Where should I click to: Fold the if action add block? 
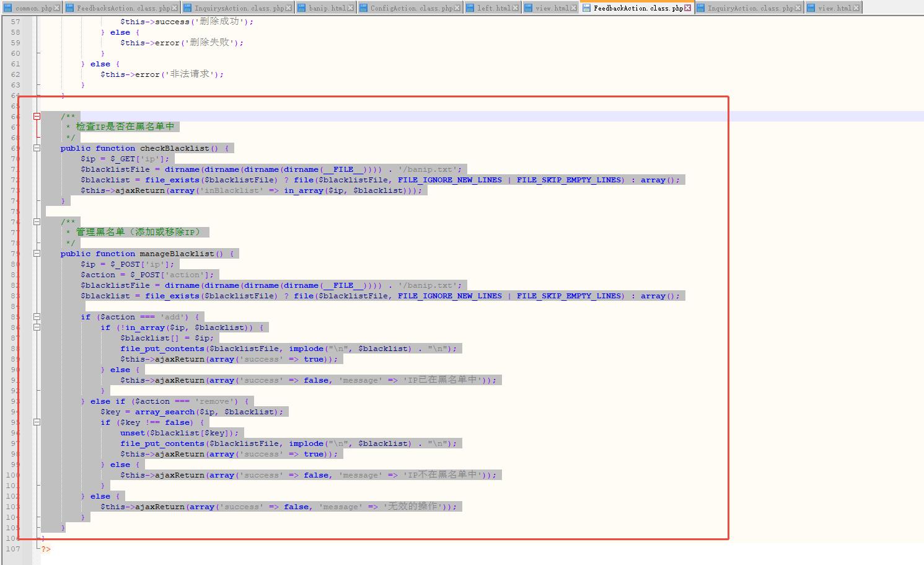pyautogui.click(x=37, y=317)
